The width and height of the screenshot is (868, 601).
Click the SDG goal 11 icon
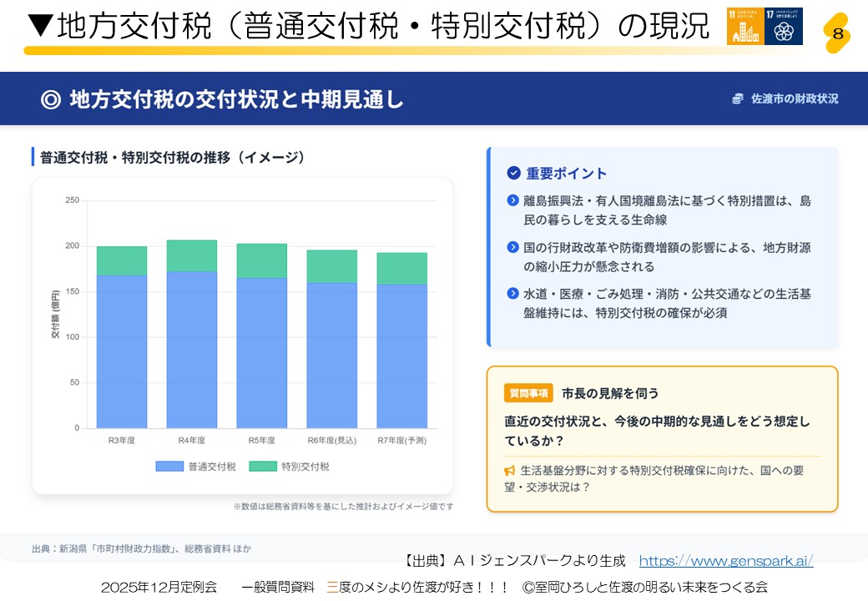tap(745, 27)
